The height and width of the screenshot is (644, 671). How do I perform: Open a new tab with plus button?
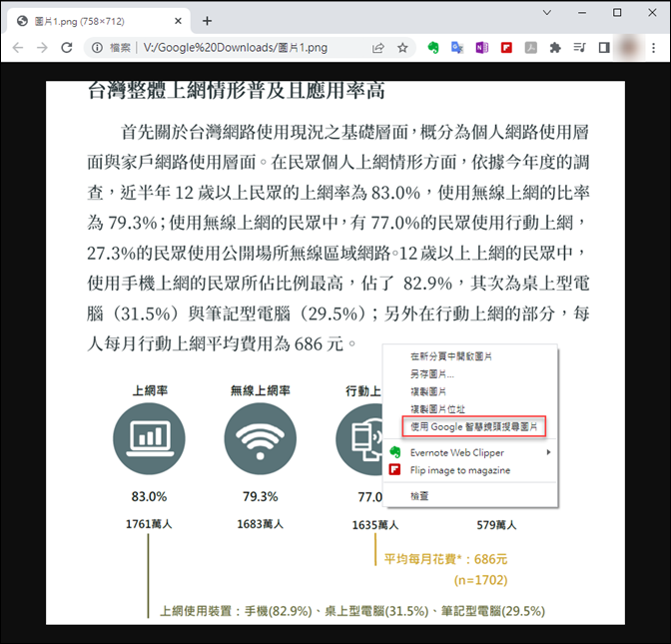pos(207,21)
